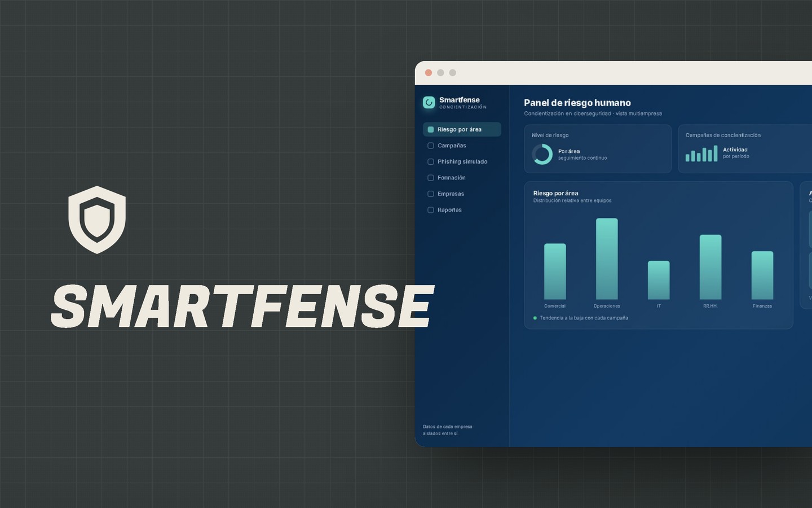The height and width of the screenshot is (508, 812).
Task: Click the green trend dot in chart legend
Action: 535,318
